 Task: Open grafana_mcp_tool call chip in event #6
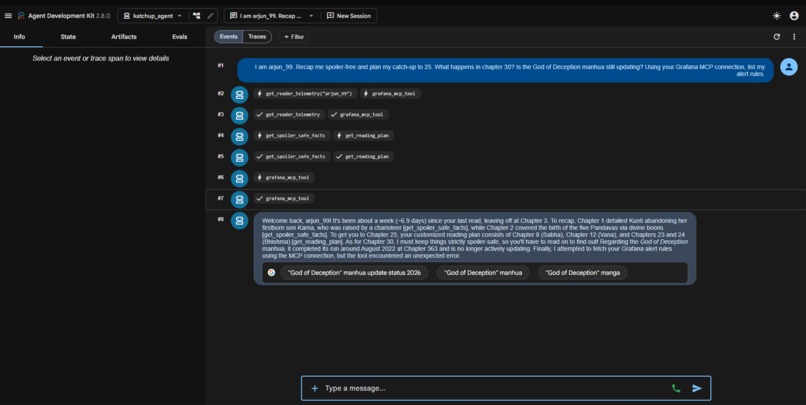[x=284, y=177]
